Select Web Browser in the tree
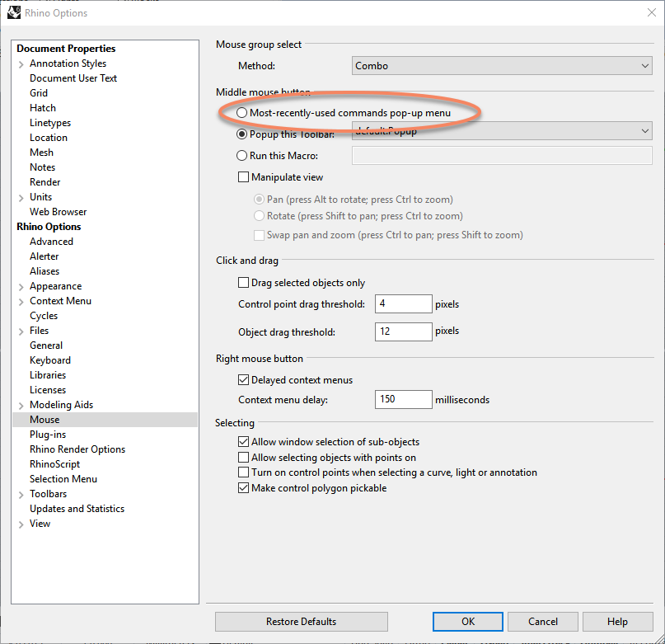 [x=59, y=212]
